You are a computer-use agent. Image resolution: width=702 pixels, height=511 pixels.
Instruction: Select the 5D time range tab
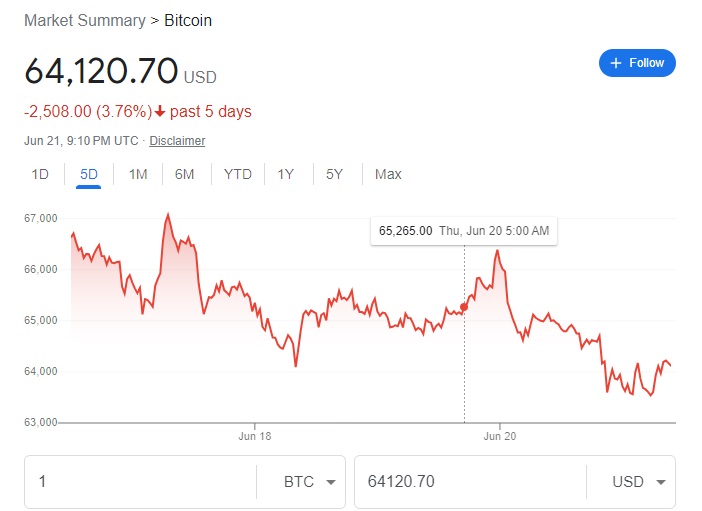coord(88,174)
